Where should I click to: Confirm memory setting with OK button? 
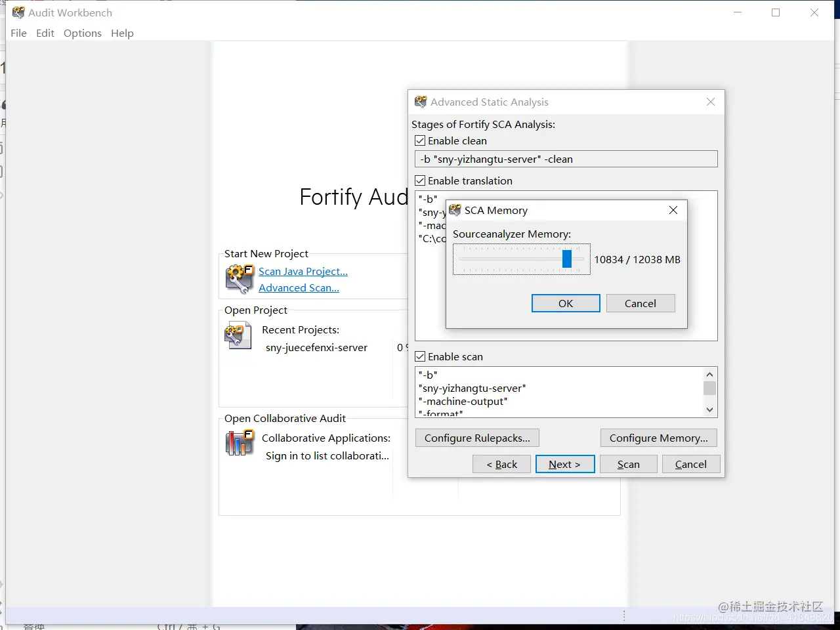[566, 303]
